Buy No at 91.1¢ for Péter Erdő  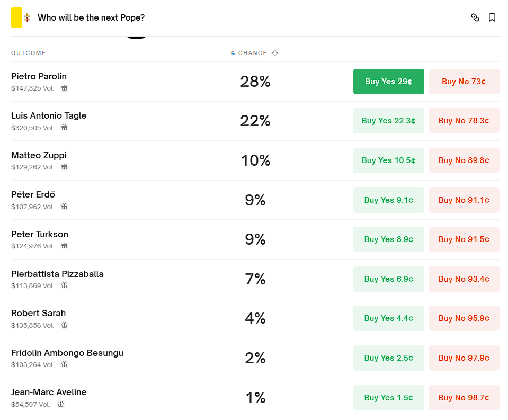tap(464, 200)
